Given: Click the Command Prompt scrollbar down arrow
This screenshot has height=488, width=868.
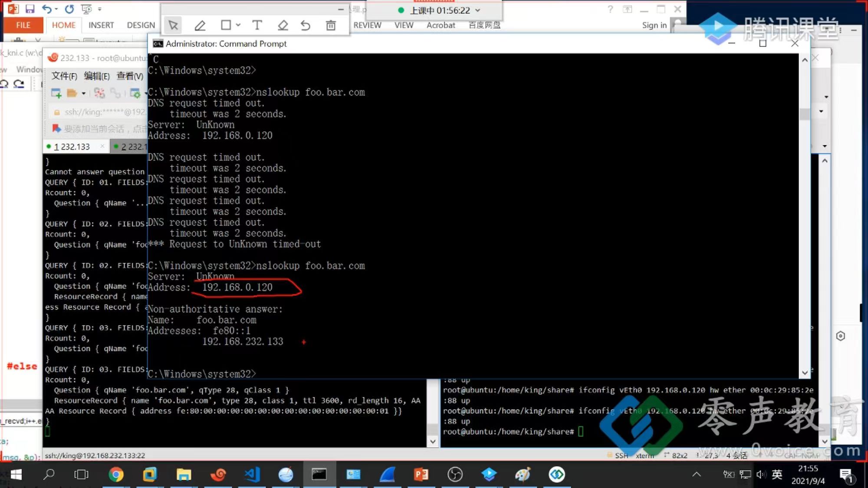Looking at the screenshot, I should point(805,373).
